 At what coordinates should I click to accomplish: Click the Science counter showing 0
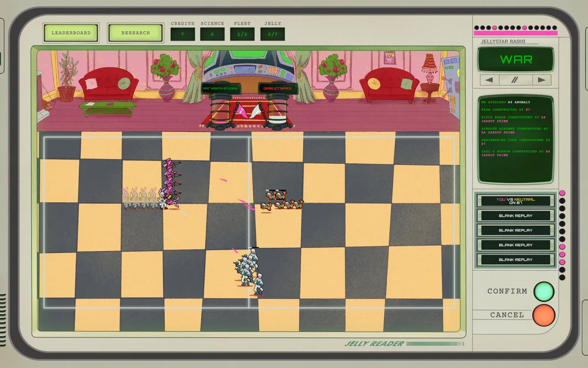coord(212,34)
